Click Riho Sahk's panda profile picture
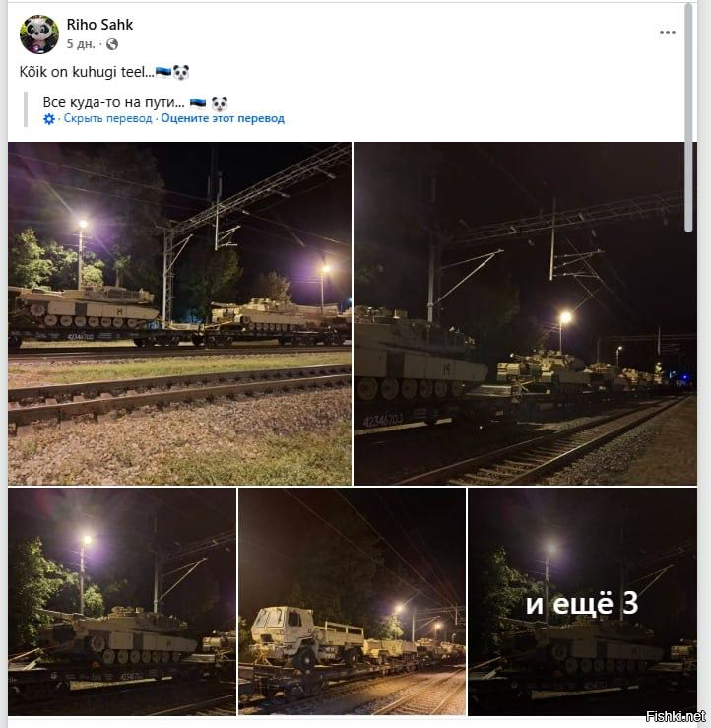Screen dimensions: 711x728 click(x=39, y=33)
